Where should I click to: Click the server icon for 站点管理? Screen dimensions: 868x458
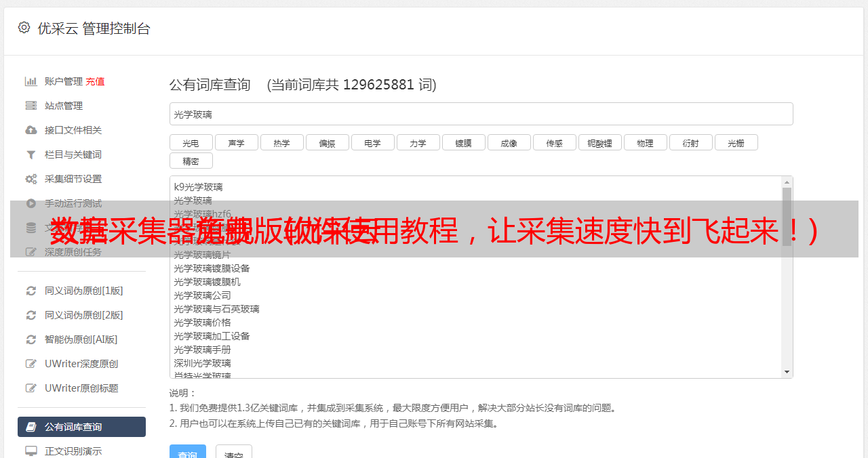pos(31,106)
